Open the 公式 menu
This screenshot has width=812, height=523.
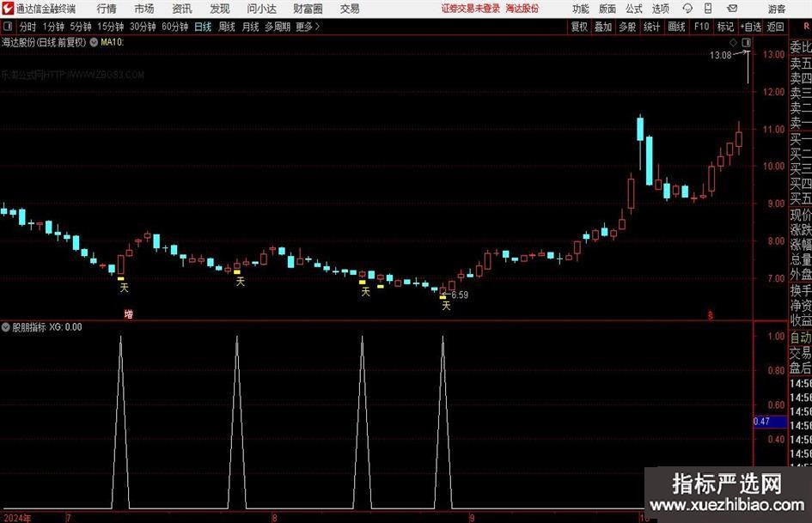[x=634, y=9]
